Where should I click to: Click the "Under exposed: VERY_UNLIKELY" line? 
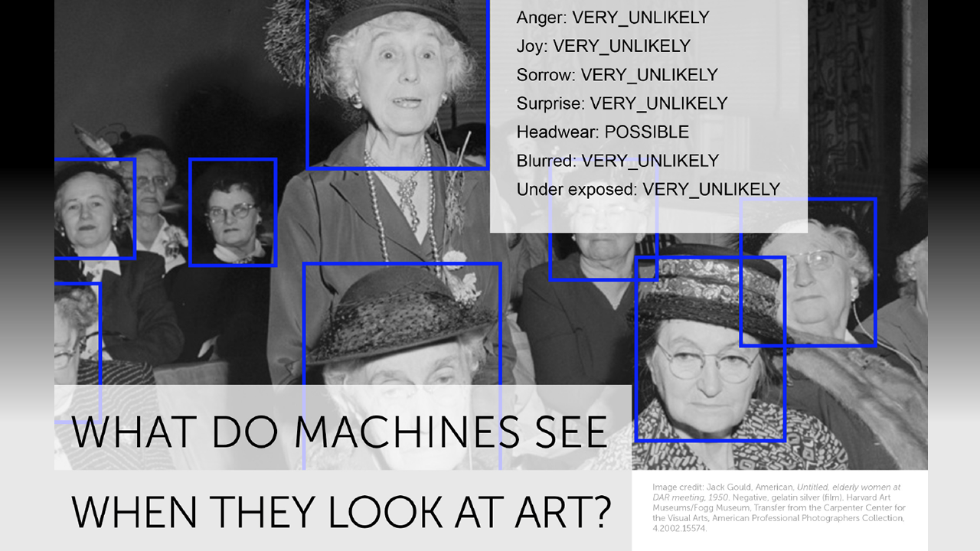pyautogui.click(x=648, y=189)
